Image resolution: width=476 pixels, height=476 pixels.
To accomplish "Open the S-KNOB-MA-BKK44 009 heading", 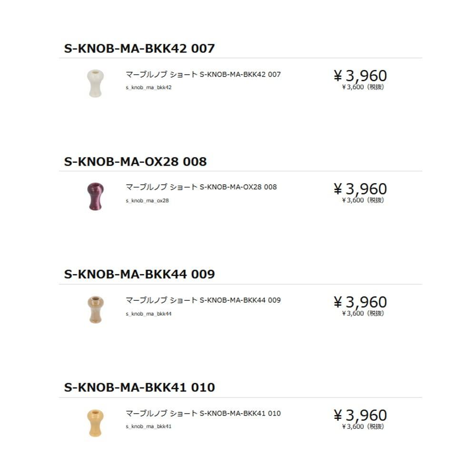I will click(x=139, y=275).
